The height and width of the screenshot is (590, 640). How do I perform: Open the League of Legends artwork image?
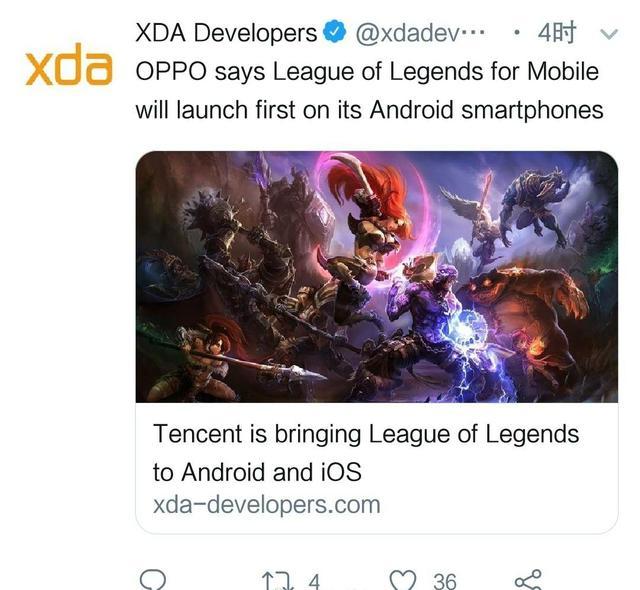(x=377, y=277)
